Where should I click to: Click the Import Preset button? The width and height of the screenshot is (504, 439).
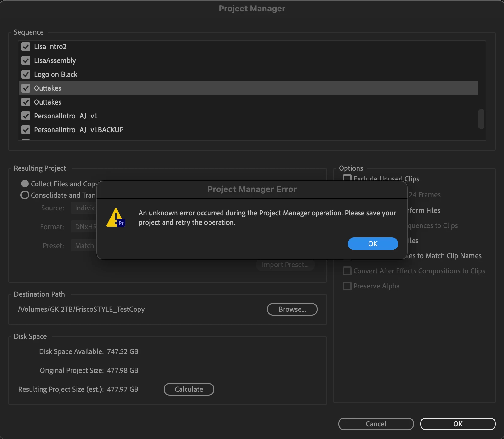click(x=285, y=265)
